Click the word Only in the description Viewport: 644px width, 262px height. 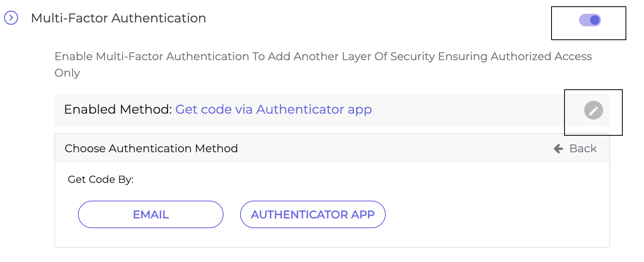67,73
